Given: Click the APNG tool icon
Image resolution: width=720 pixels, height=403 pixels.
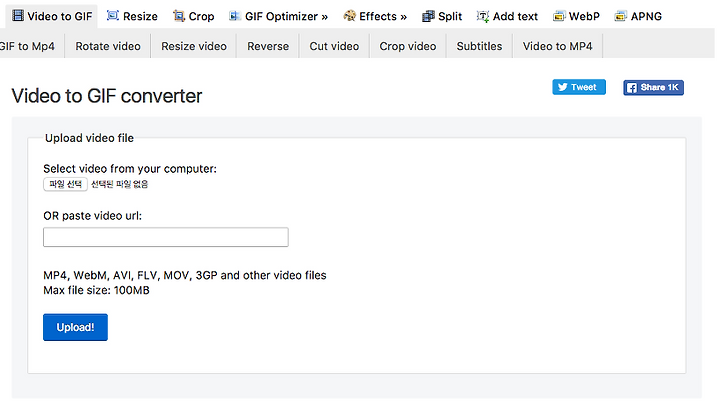Looking at the screenshot, I should [x=620, y=17].
